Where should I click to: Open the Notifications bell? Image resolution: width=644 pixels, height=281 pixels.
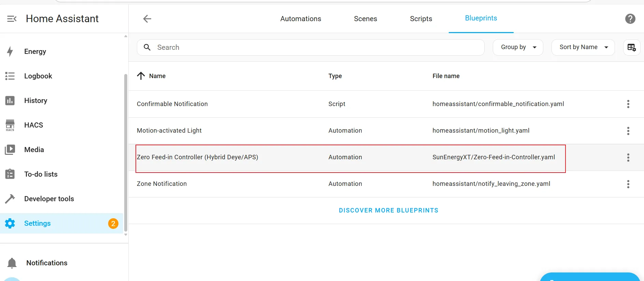[12, 263]
